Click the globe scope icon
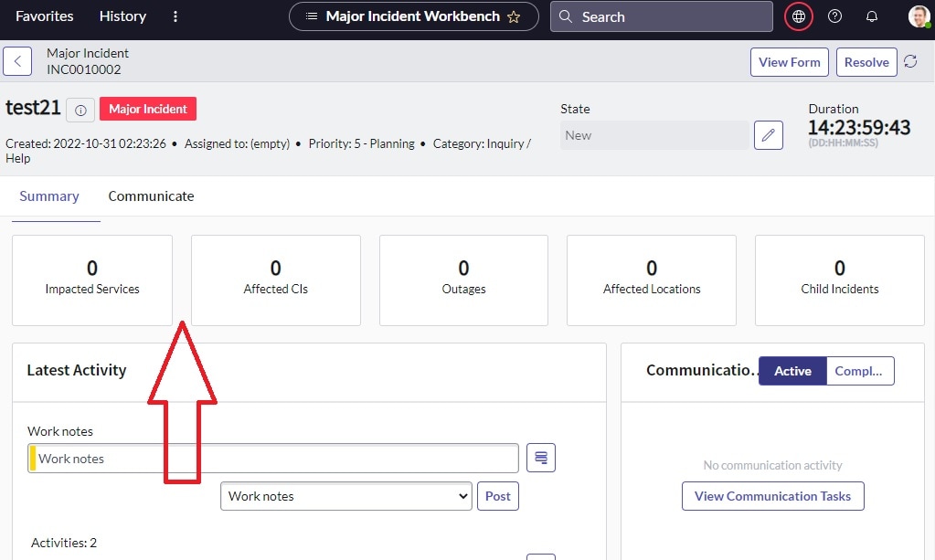 [799, 16]
